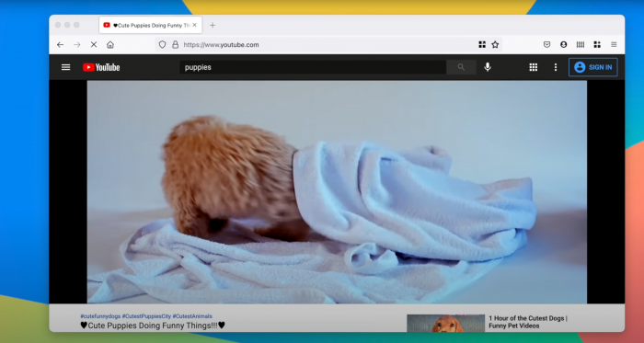Open the #cutefunnydogs hashtag link
Image resolution: width=644 pixels, height=343 pixels.
tap(100, 316)
